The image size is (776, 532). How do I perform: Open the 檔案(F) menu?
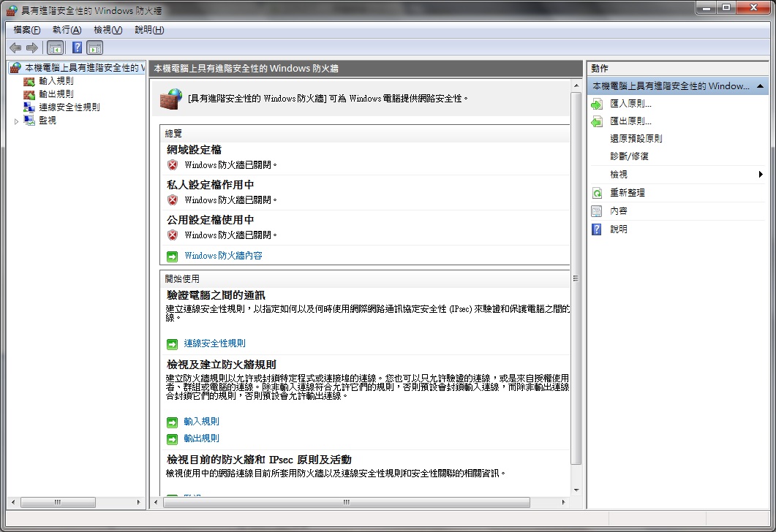[x=27, y=30]
